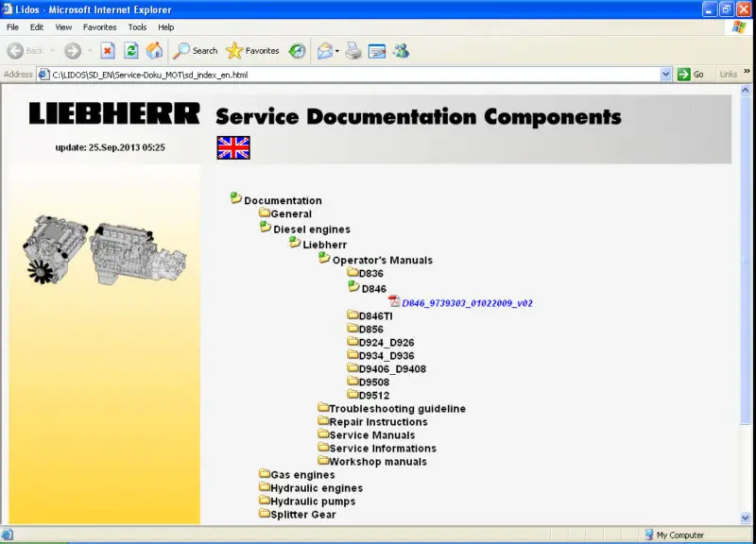
Task: Click the Links toolbar label
Action: pyautogui.click(x=728, y=75)
